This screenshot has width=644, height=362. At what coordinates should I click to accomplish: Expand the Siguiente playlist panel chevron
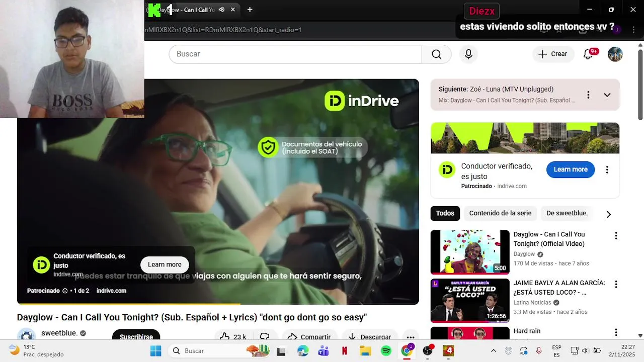coord(607,95)
